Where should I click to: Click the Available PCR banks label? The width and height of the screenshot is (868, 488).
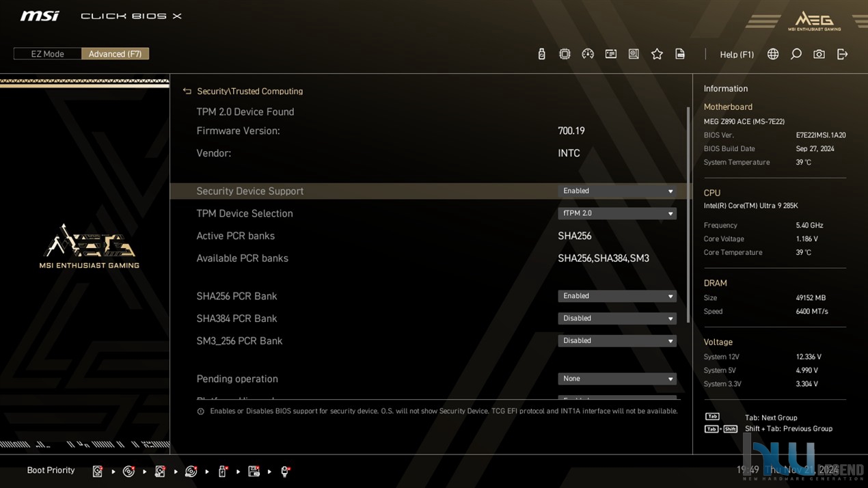tap(242, 258)
